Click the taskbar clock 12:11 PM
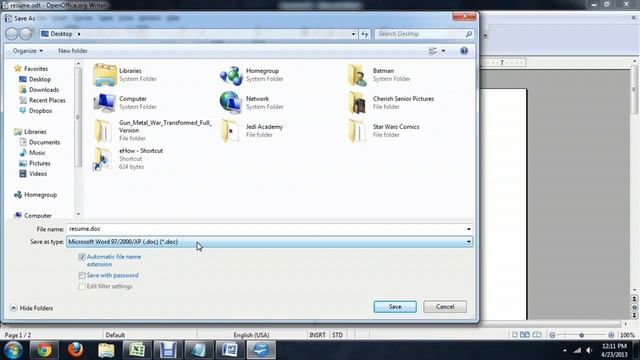The image size is (640, 360). (614, 346)
